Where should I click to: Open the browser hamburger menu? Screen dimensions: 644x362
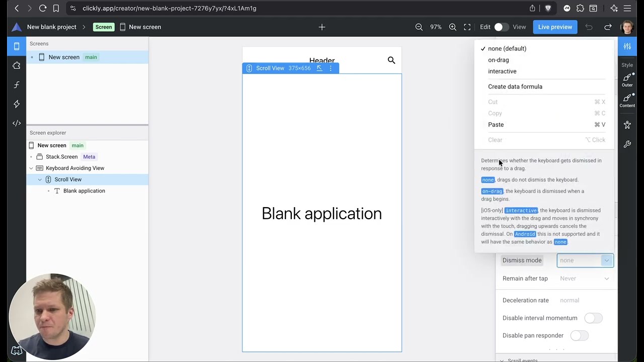(x=627, y=8)
